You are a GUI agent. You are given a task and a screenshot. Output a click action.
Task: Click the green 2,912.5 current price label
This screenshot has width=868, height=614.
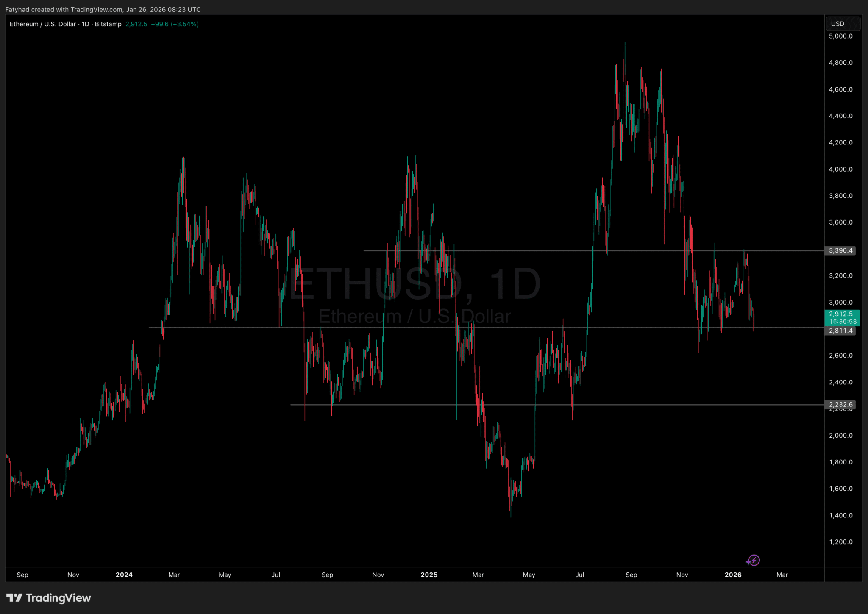[841, 314]
